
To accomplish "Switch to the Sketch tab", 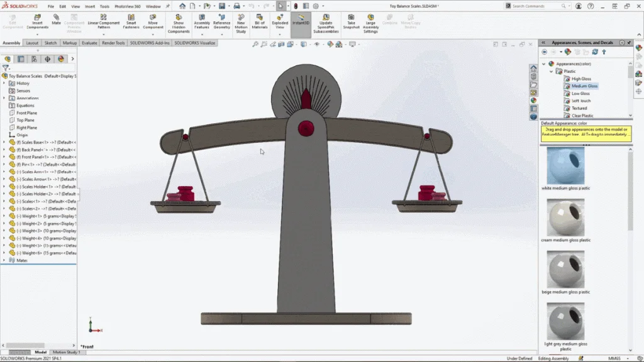I will [50, 43].
